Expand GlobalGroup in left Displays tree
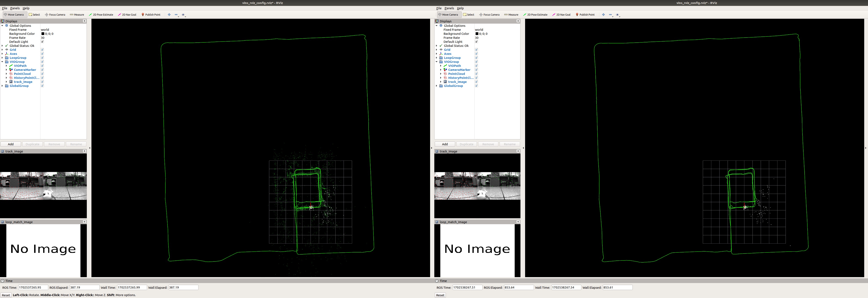The width and height of the screenshot is (868, 298). [2, 86]
